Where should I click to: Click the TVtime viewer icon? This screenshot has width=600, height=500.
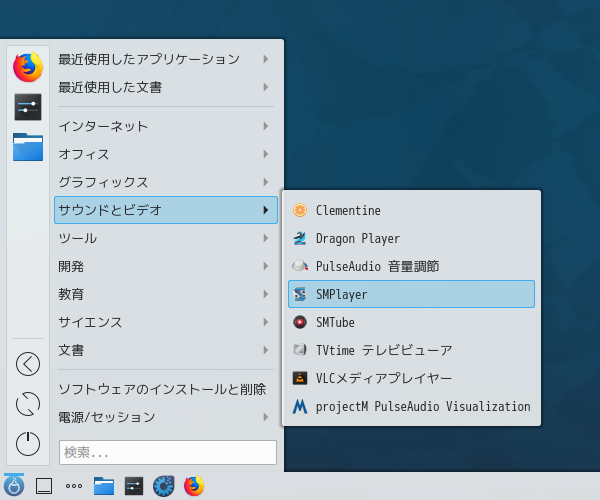[x=300, y=350]
